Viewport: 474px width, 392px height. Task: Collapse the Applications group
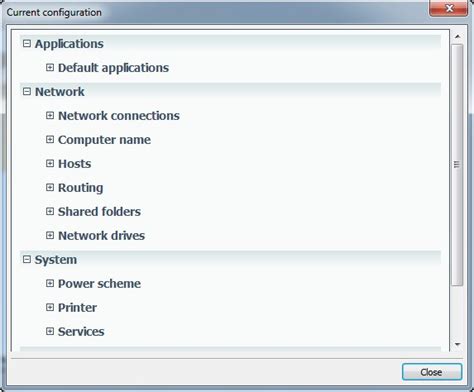(27, 43)
